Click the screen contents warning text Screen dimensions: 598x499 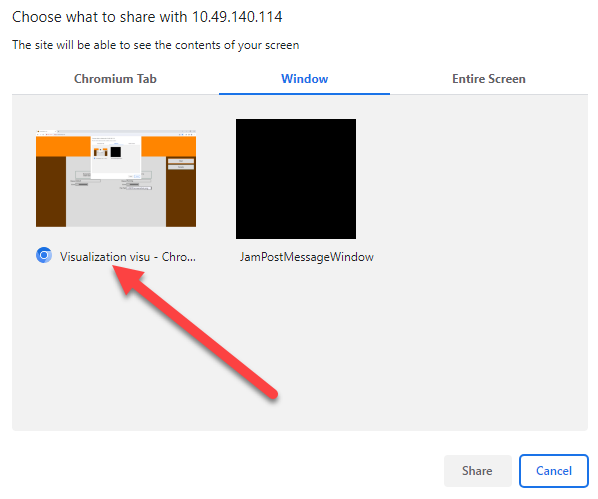[156, 45]
